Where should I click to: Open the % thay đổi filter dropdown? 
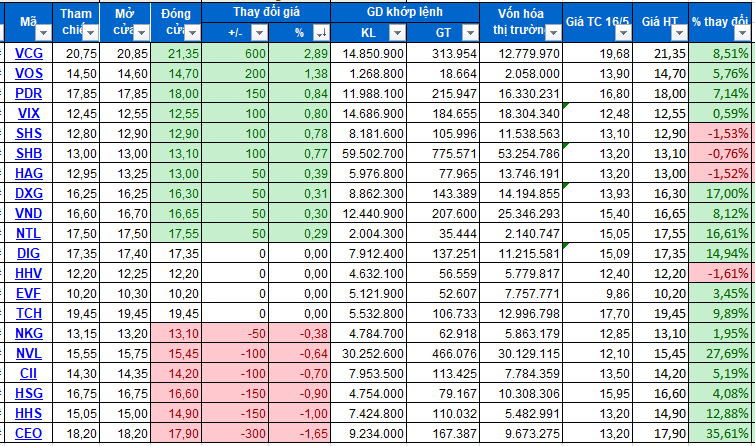click(x=742, y=33)
